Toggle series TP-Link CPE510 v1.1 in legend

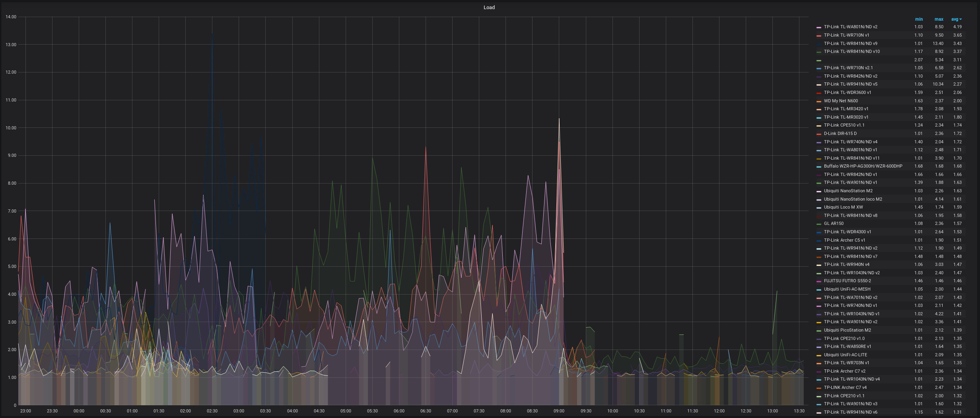tap(844, 125)
